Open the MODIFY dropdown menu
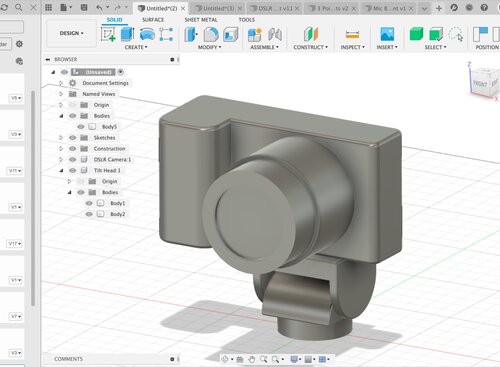This screenshot has width=500, height=367. tap(209, 47)
